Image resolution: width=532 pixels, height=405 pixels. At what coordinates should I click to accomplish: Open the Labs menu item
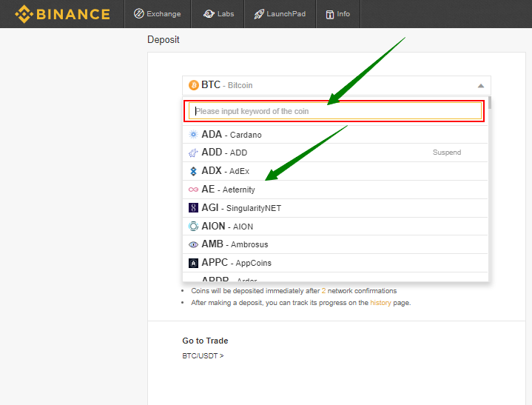click(x=218, y=14)
